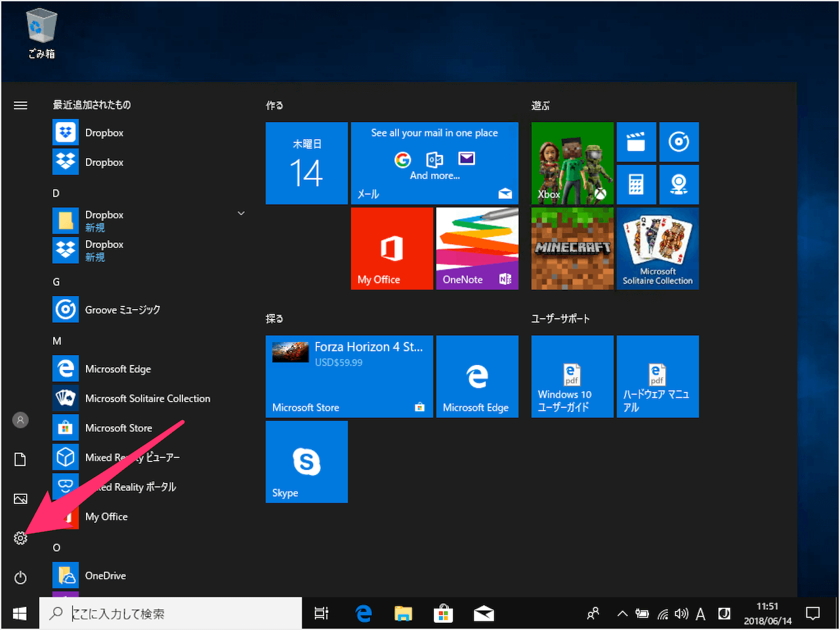Click the volume speaker tray icon
The height and width of the screenshot is (630, 840).
[682, 614]
